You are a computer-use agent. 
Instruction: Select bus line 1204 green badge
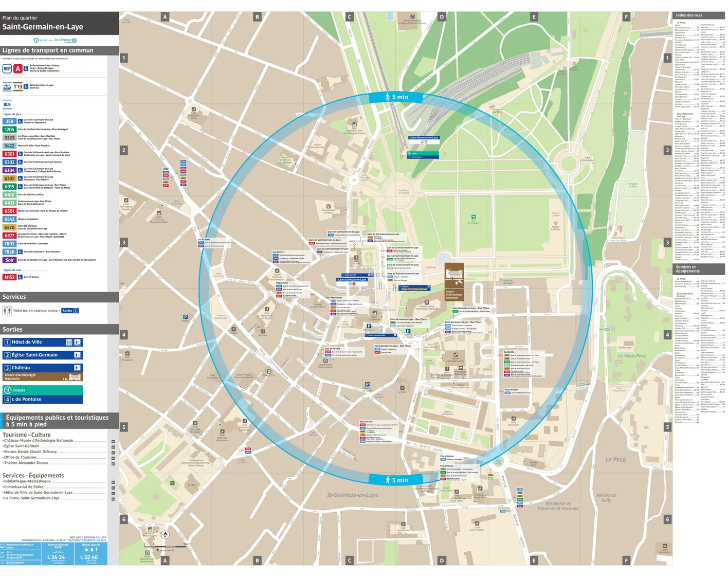click(10, 130)
